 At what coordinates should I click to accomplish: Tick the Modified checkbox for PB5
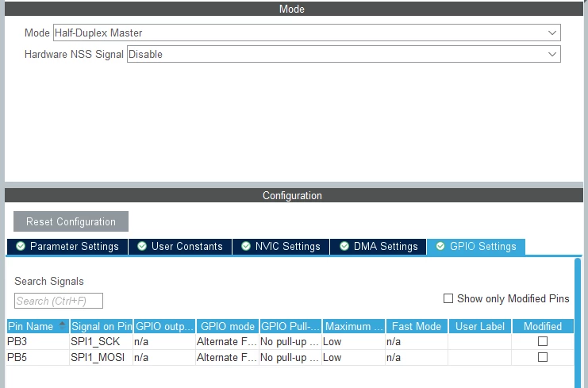coord(543,357)
